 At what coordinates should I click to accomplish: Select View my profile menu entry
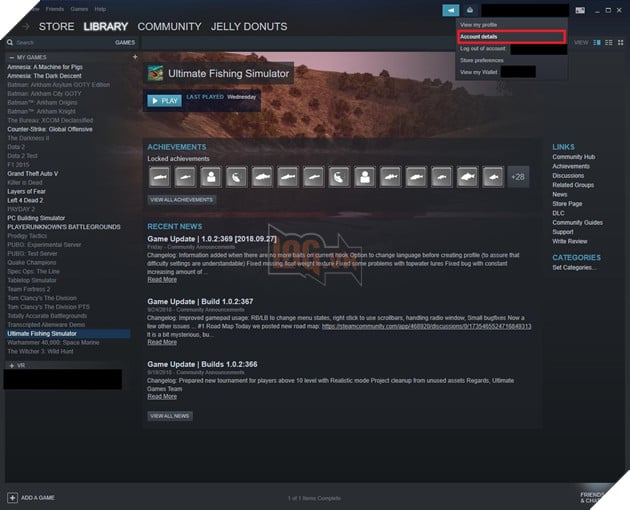[x=479, y=25]
